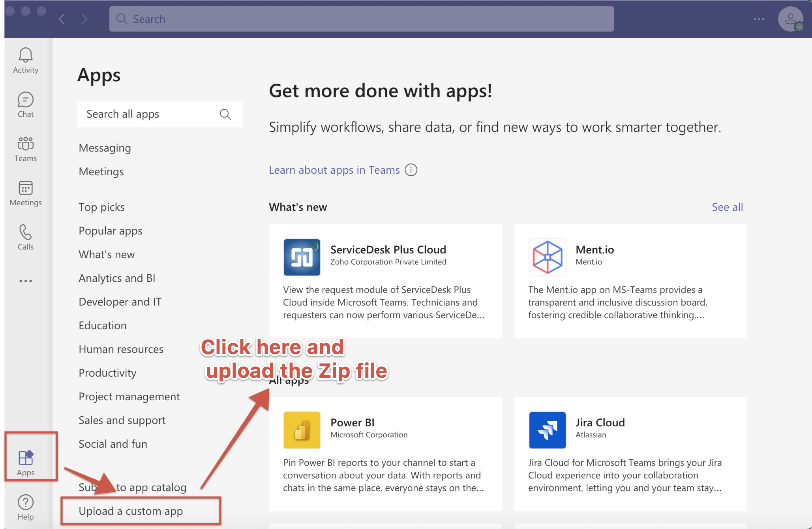812x529 pixels.
Task: Open Power BI app title
Action: tap(353, 422)
